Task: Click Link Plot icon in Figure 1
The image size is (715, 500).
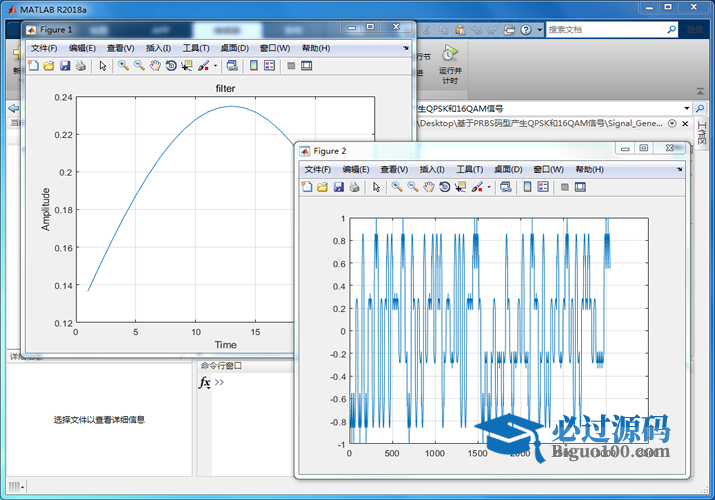Action: click(x=232, y=66)
